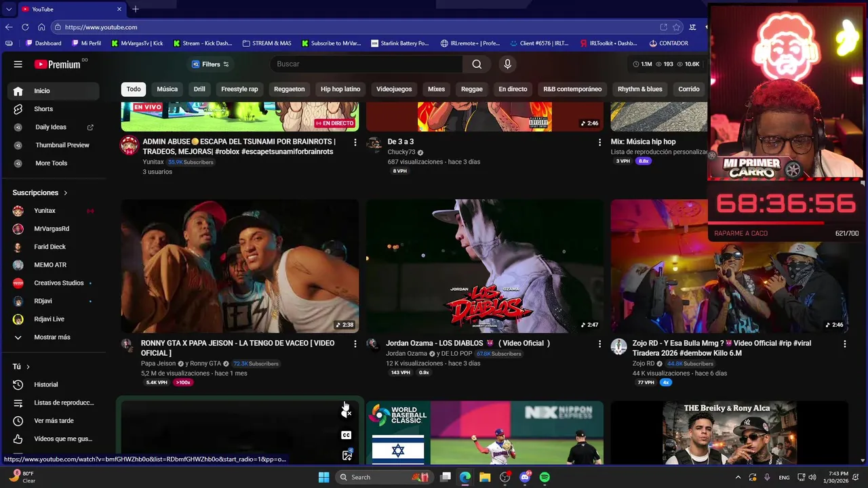Select the Hip hop latino chip
Image resolution: width=868 pixels, height=488 pixels.
pos(340,89)
